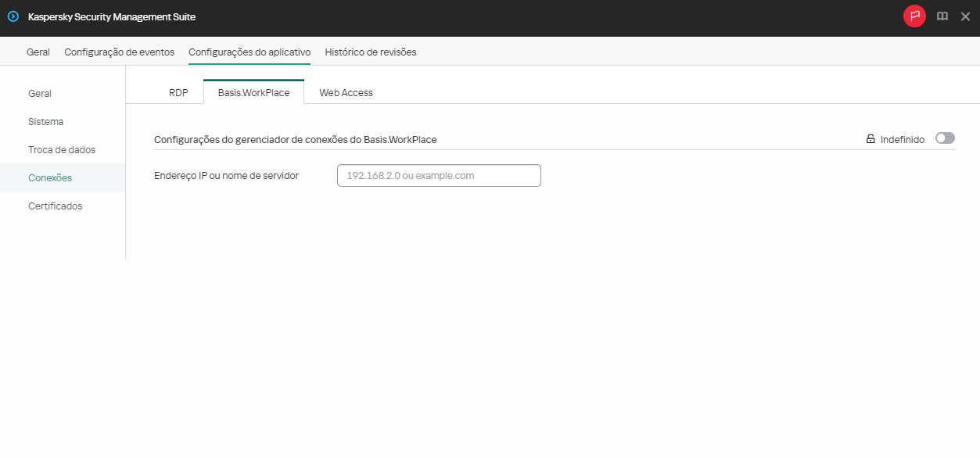
Task: Open help via the book icon
Action: (942, 16)
